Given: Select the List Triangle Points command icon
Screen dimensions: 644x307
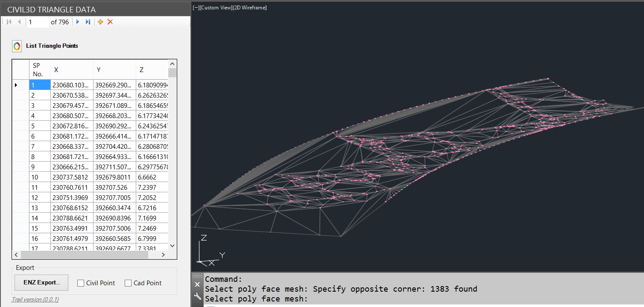Looking at the screenshot, I should pyautogui.click(x=17, y=46).
